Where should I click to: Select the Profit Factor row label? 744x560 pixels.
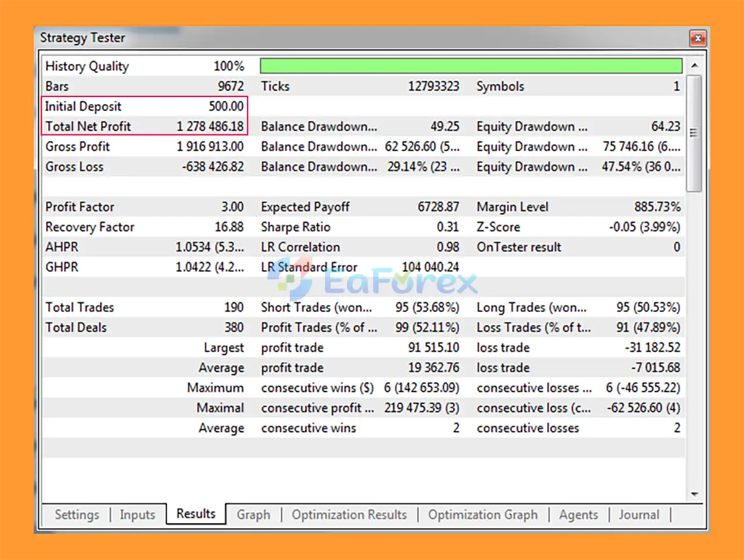click(x=80, y=207)
